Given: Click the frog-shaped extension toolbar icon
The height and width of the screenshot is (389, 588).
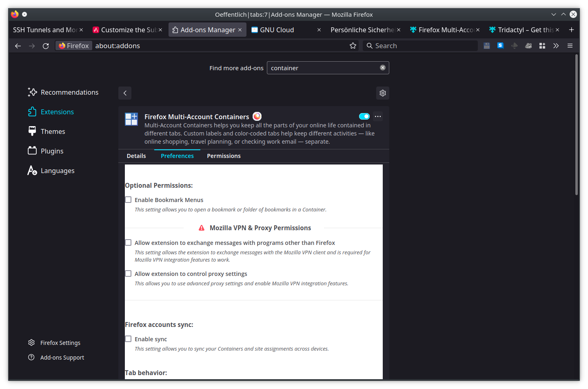Looking at the screenshot, I should tap(528, 45).
